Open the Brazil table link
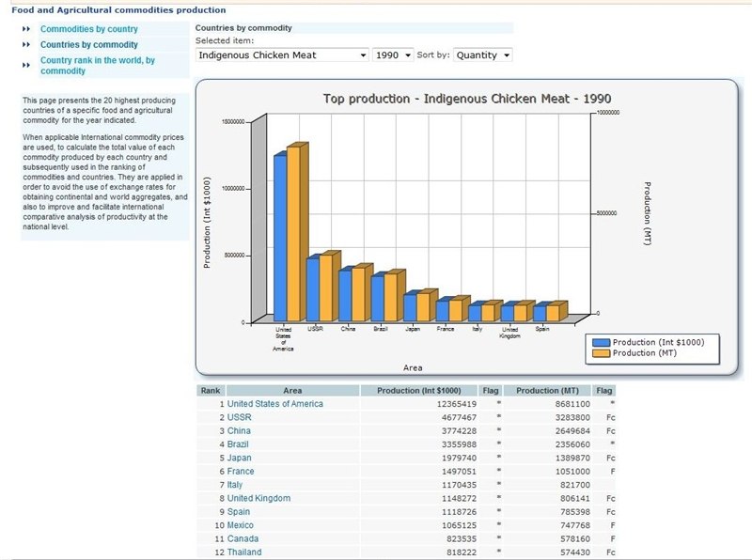Viewport: 752px width, 560px height. (x=238, y=444)
